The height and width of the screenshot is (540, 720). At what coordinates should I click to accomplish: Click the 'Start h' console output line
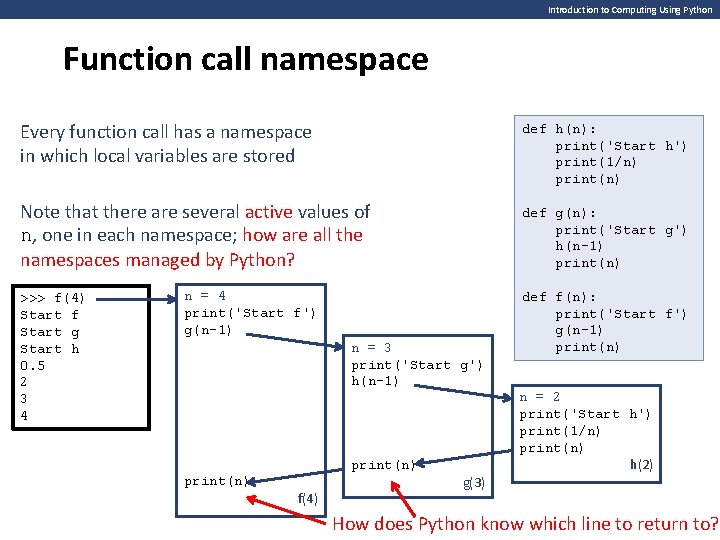50,349
